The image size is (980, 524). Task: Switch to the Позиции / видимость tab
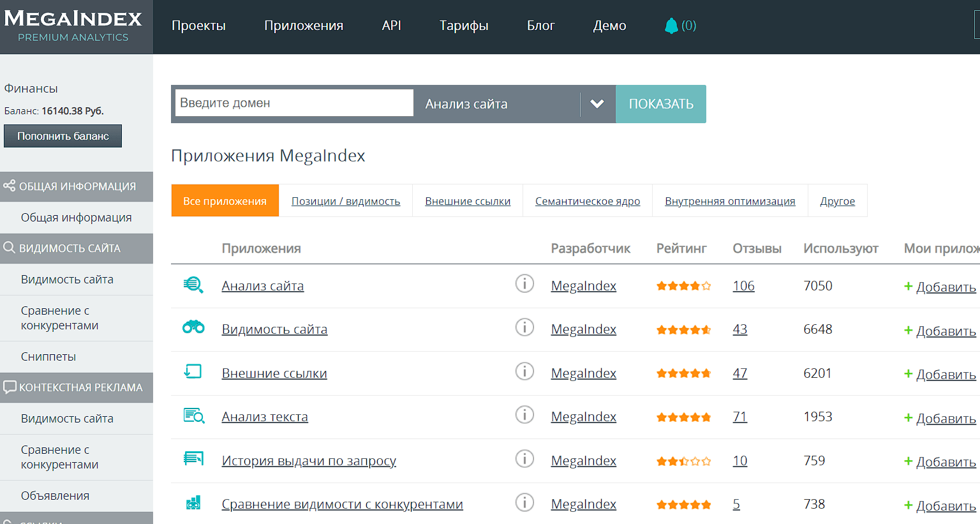pyautogui.click(x=346, y=201)
